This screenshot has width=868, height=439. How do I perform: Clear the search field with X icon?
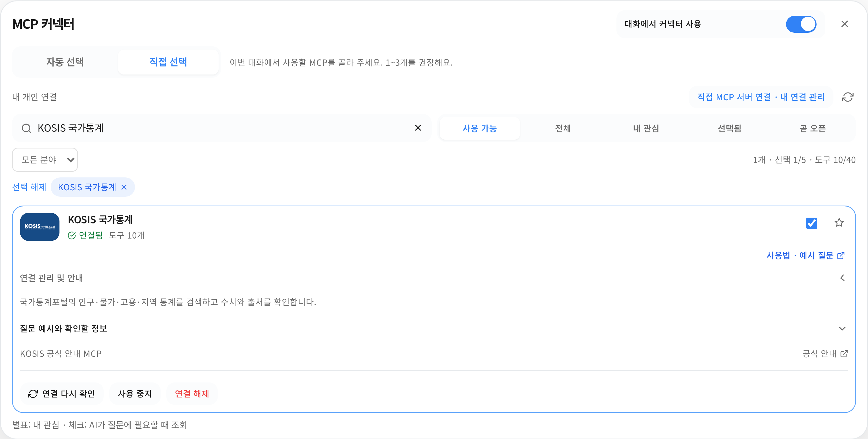click(418, 128)
